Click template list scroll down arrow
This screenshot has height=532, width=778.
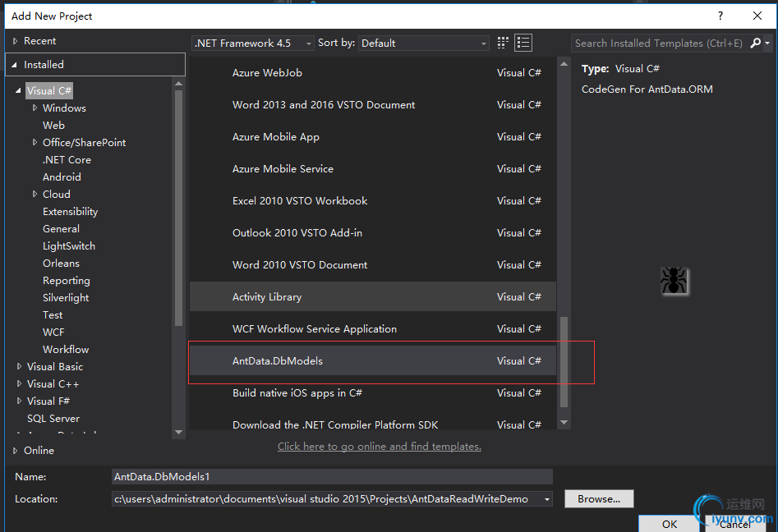564,423
